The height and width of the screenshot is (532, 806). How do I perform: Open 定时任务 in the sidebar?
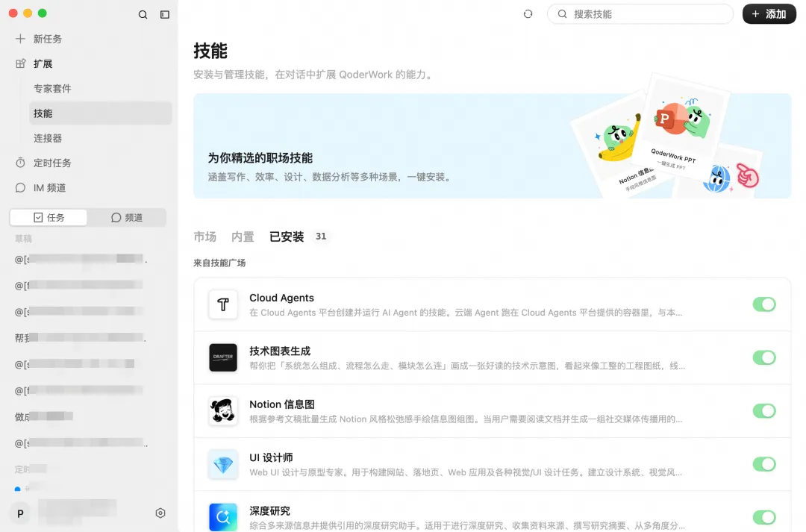coord(52,163)
